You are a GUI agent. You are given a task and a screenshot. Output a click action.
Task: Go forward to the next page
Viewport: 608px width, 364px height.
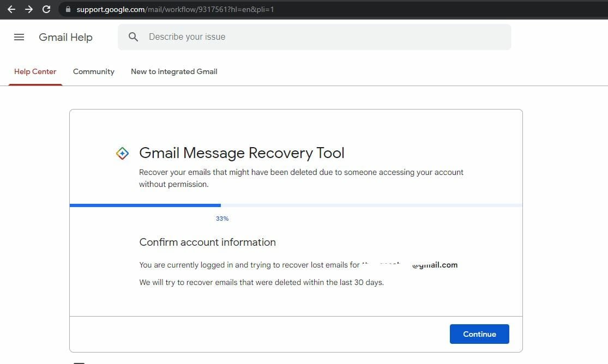tap(29, 9)
